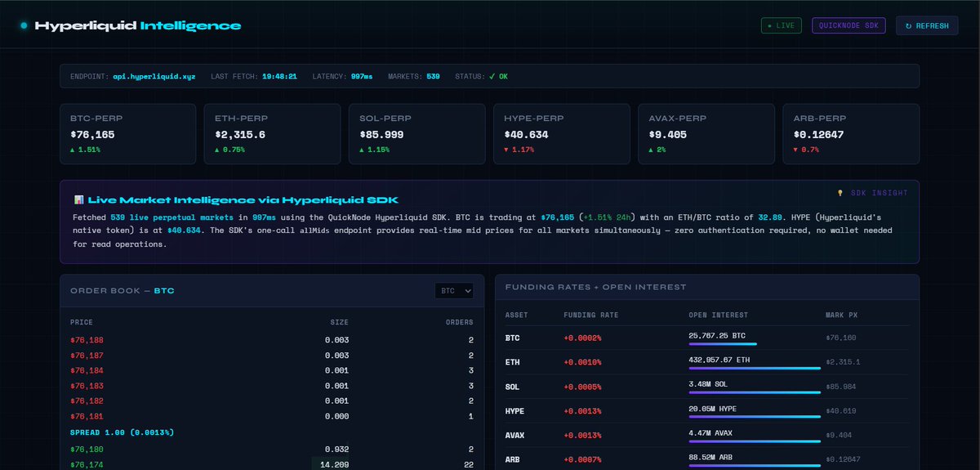Select the BTC row in funding rates

point(707,338)
